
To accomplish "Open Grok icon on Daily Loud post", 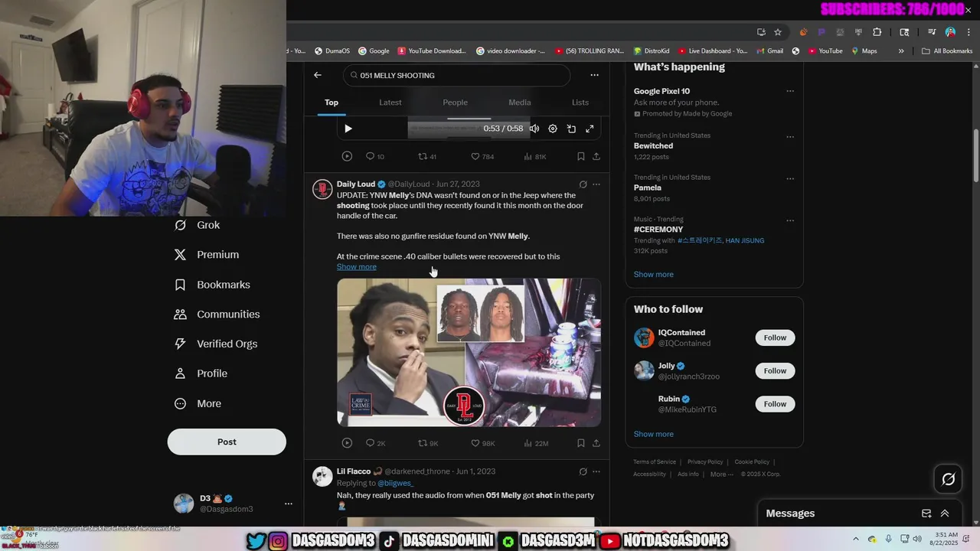I will tap(583, 184).
